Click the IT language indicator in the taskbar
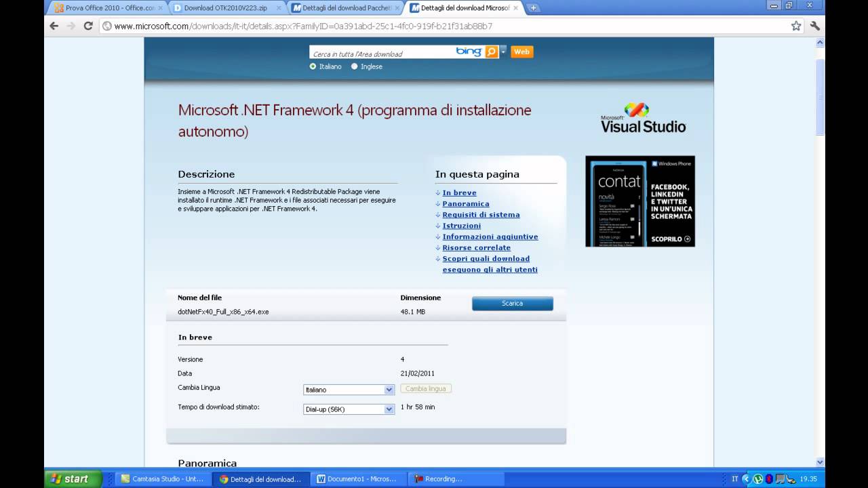868x488 pixels. [x=735, y=479]
